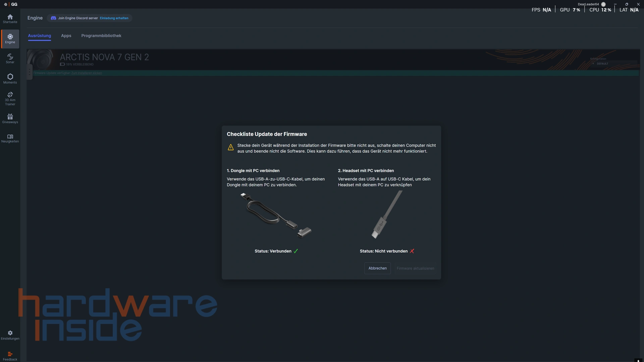Select the Engine sidebar icon
Screen dimensions: 644x362
(x=10, y=39)
